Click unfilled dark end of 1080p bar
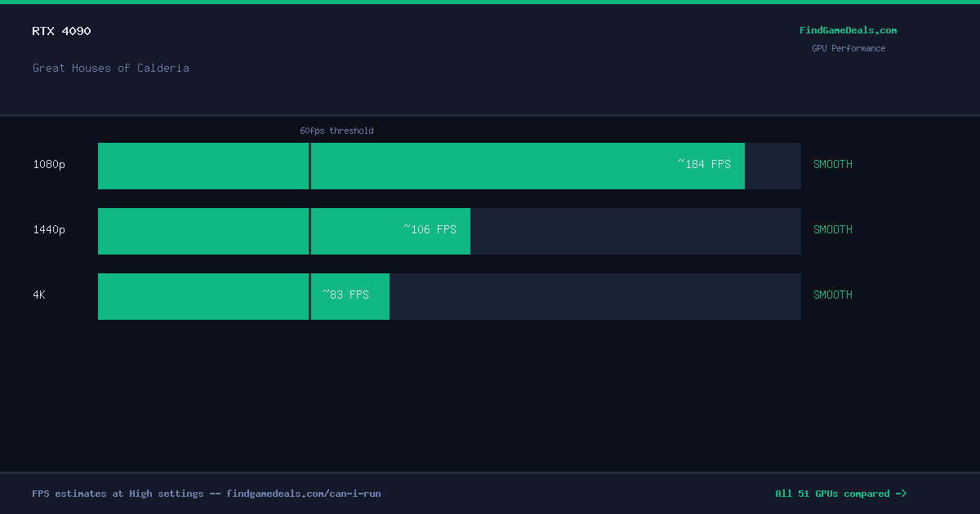The height and width of the screenshot is (514, 980). (773, 166)
